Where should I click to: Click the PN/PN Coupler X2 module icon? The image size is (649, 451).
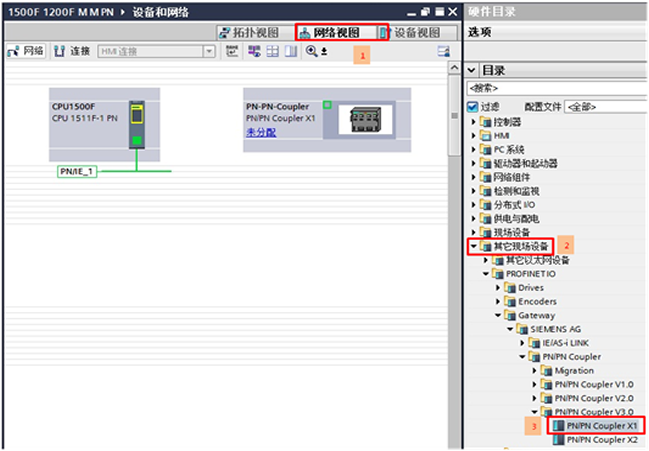(559, 439)
